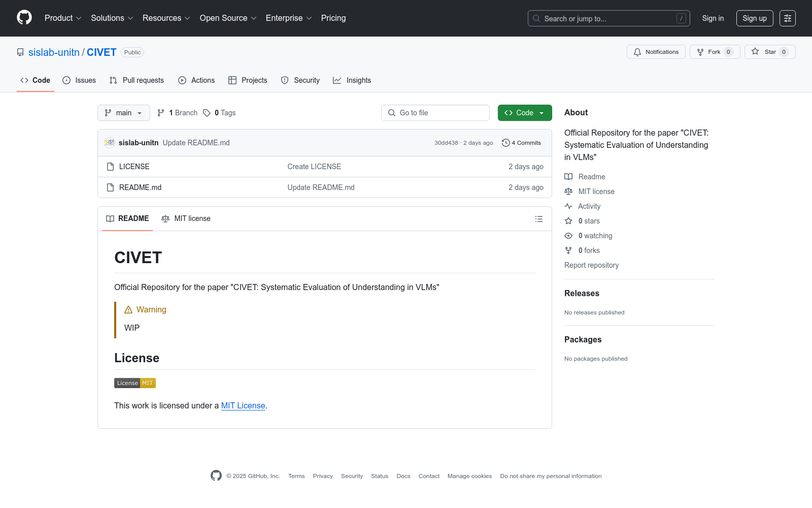Open the README outline icon

pos(539,219)
